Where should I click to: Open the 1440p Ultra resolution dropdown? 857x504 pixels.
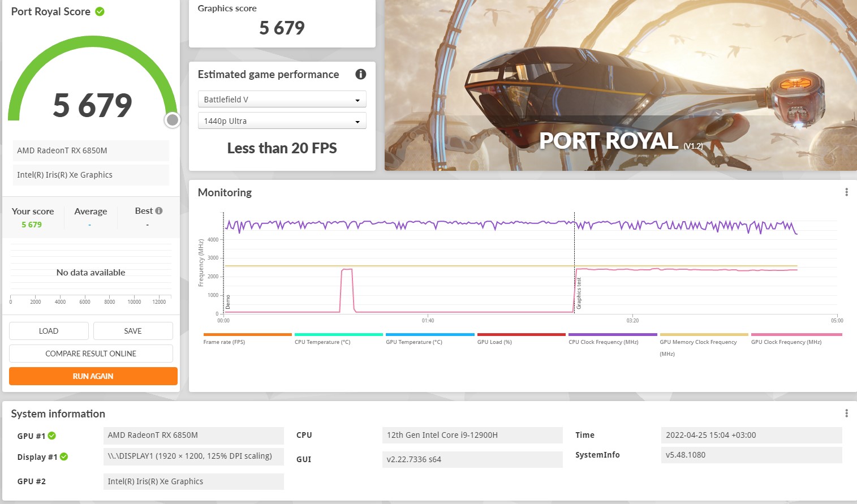click(x=282, y=121)
